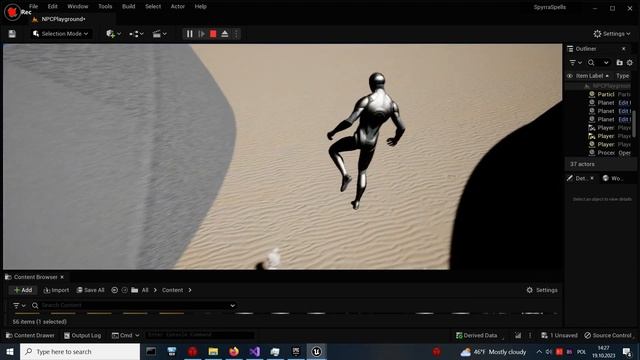
Task: Open the Content Drawer
Action: coord(31,336)
